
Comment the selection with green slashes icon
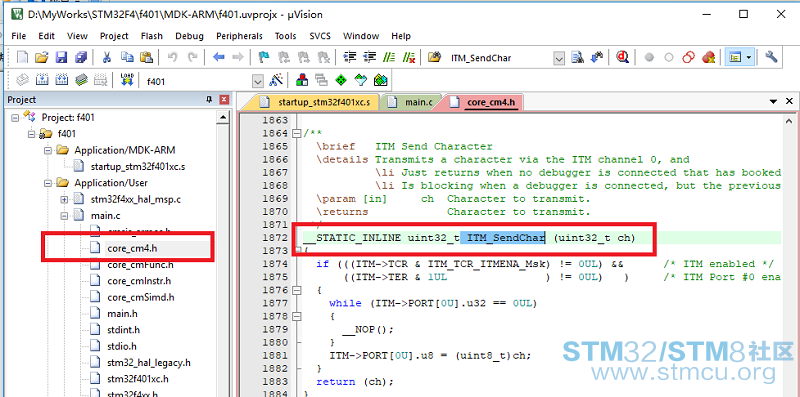[389, 57]
